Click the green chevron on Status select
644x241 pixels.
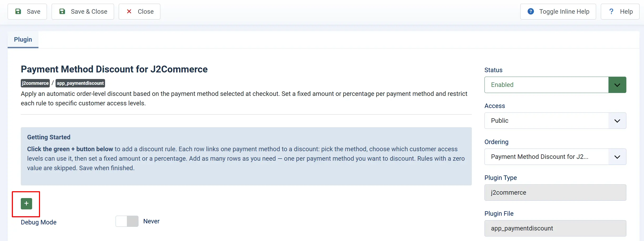(617, 85)
